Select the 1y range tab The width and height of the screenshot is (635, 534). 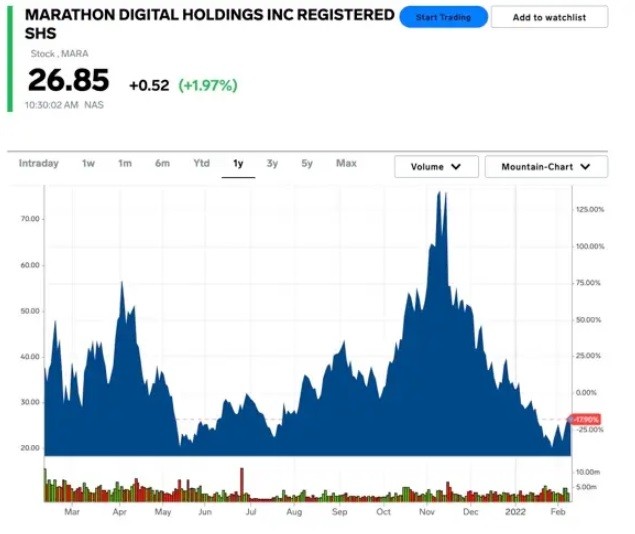click(x=238, y=163)
